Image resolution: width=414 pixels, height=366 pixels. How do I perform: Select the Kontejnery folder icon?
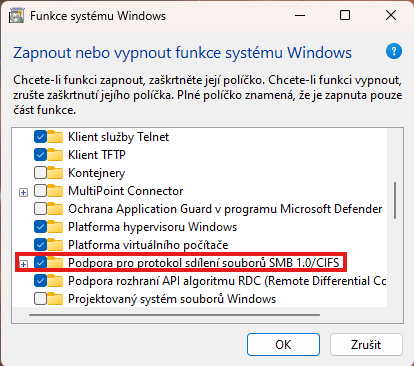click(55, 173)
